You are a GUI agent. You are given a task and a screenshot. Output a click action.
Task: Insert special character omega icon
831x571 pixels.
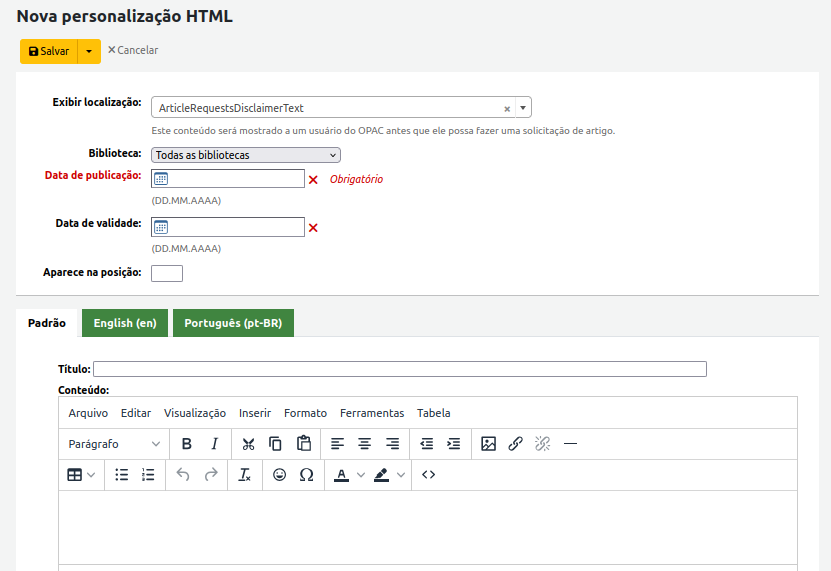(x=307, y=475)
